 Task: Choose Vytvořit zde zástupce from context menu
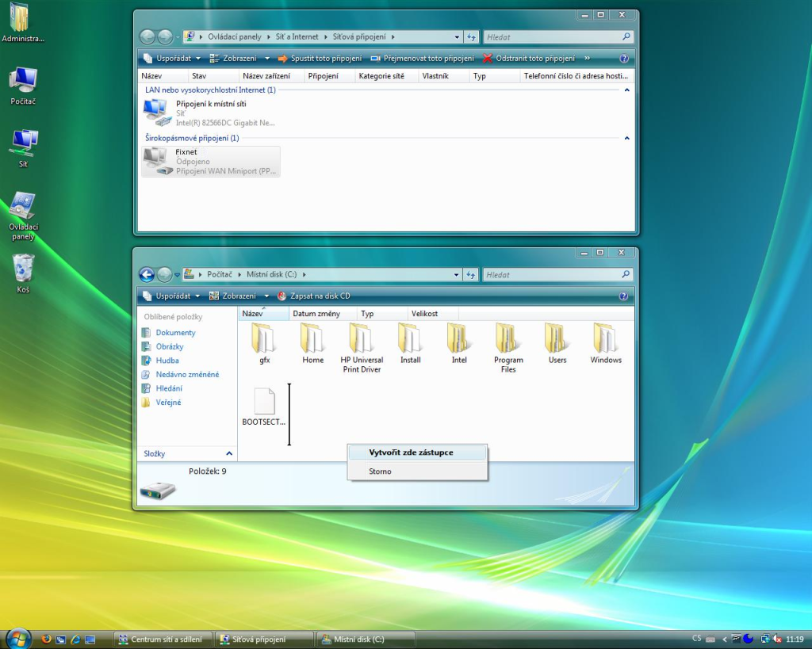coord(417,452)
